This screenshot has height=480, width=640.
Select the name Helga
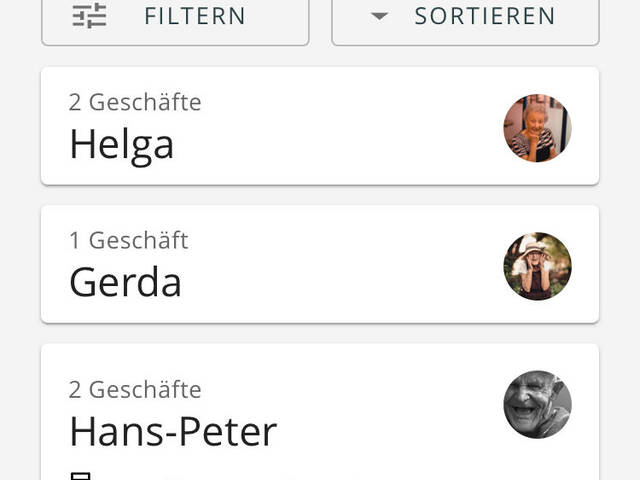(x=121, y=145)
